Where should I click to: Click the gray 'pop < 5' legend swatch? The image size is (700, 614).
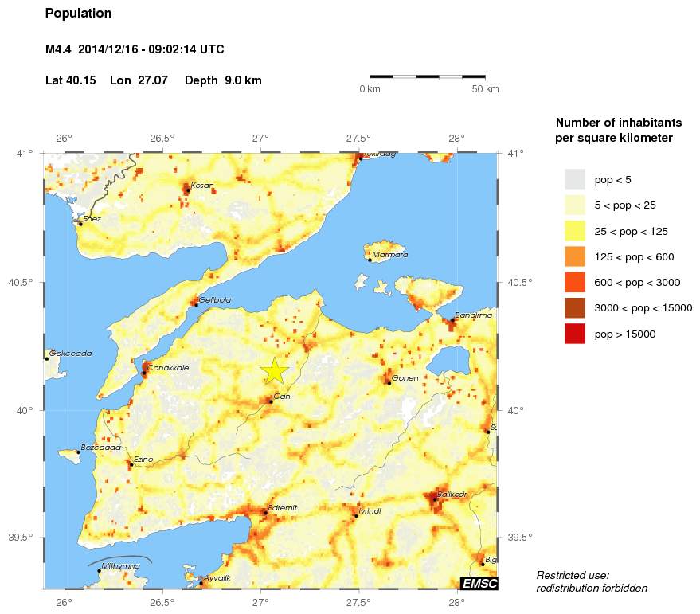click(x=574, y=179)
